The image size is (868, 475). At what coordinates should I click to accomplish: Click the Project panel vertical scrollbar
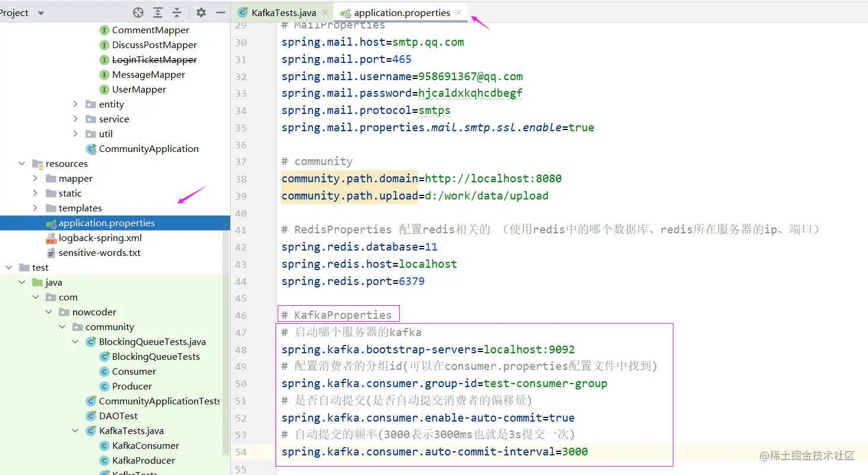(x=226, y=341)
